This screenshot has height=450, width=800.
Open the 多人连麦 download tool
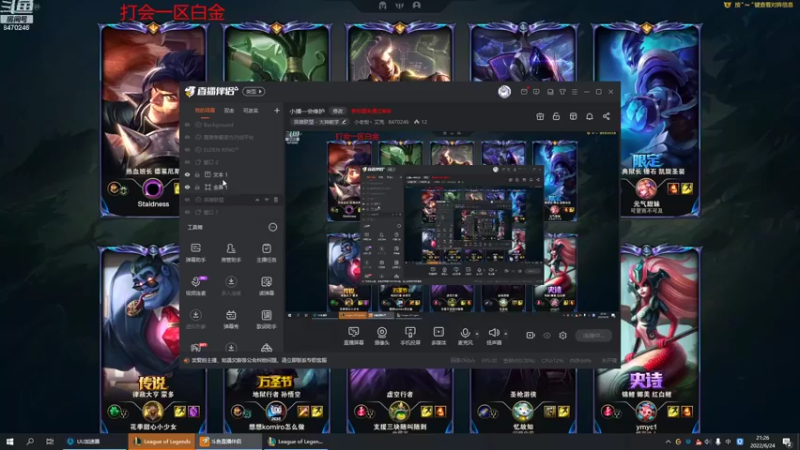click(x=231, y=286)
